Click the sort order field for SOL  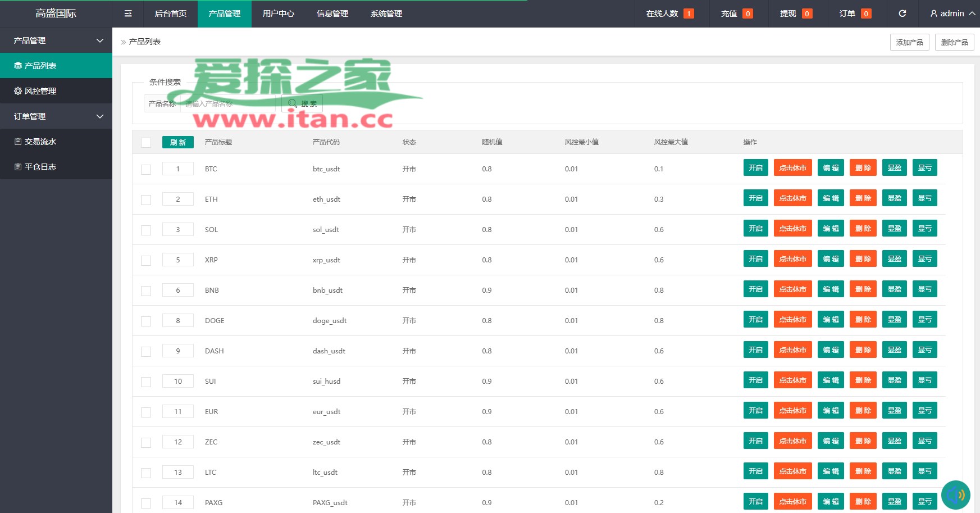pos(177,229)
